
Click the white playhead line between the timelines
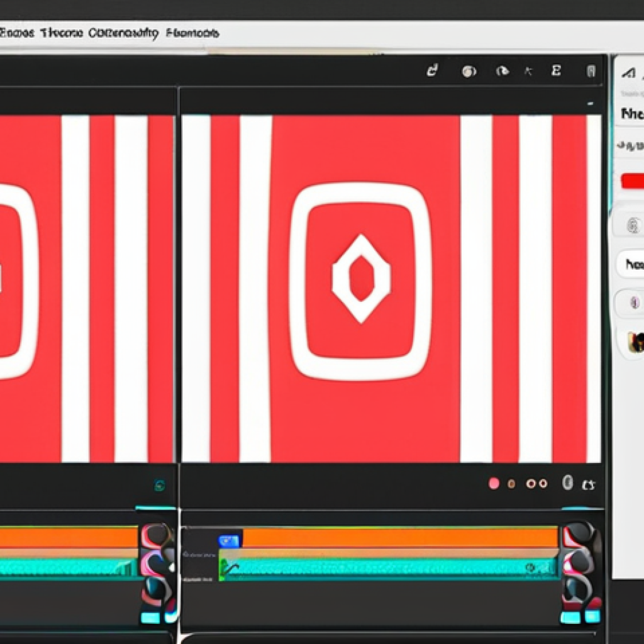tap(179, 575)
